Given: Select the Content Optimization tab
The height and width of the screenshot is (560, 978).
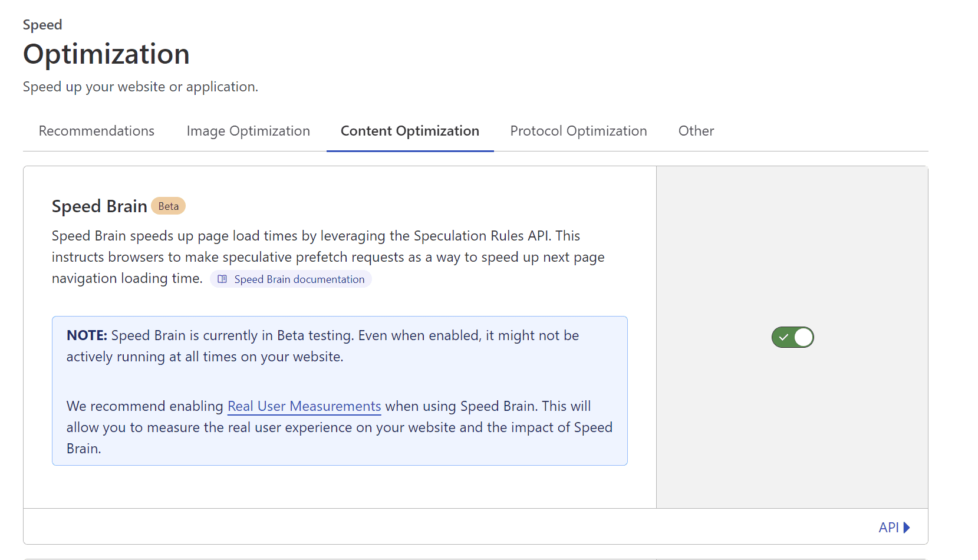Looking at the screenshot, I should click(410, 131).
